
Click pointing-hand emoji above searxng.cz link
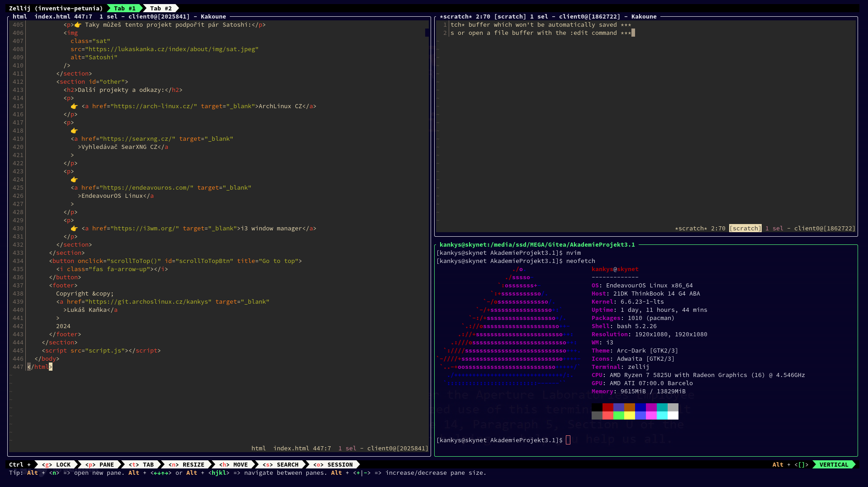pyautogui.click(x=74, y=131)
